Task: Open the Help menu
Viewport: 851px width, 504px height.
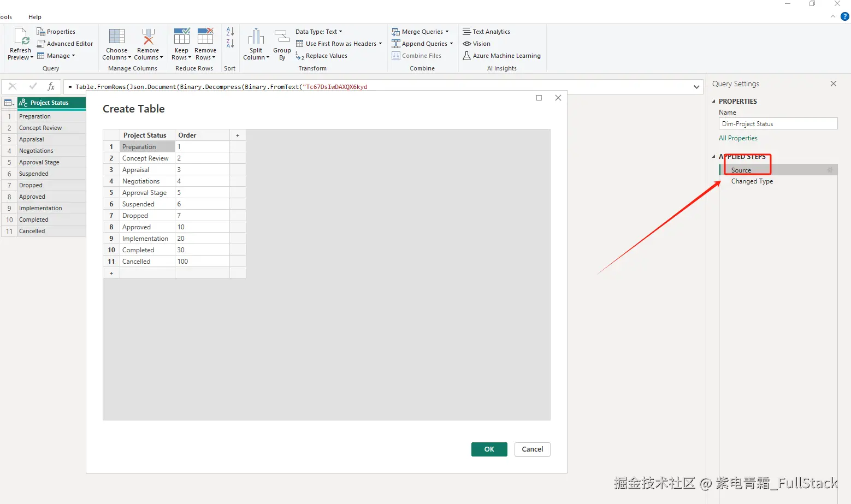Action: (35, 17)
